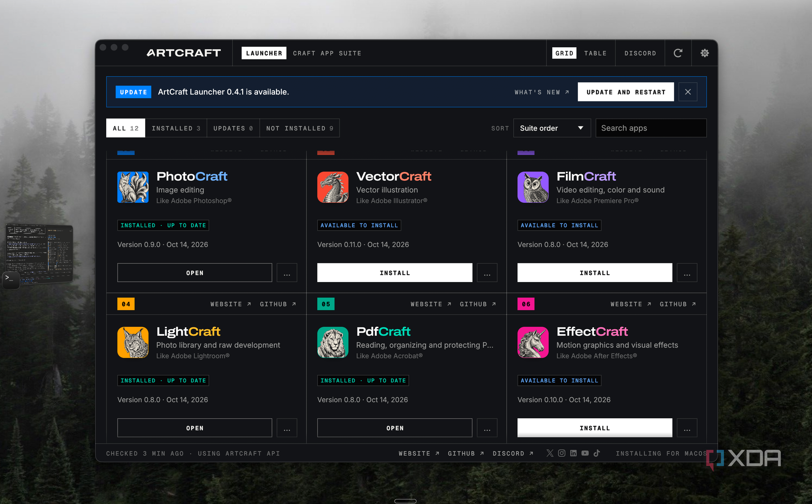Viewport: 812px width, 504px height.
Task: Install VectorCraft
Action: pyautogui.click(x=395, y=273)
